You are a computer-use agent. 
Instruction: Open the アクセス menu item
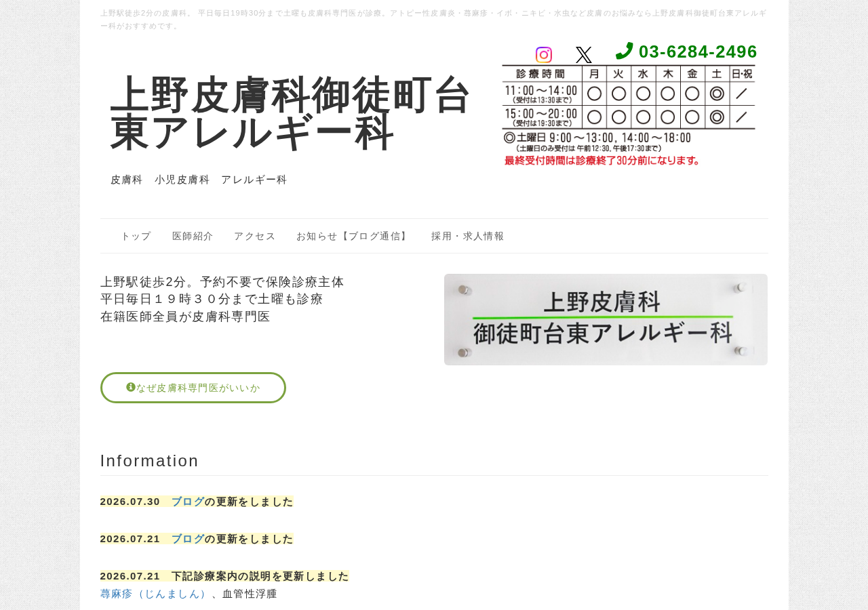pyautogui.click(x=255, y=236)
